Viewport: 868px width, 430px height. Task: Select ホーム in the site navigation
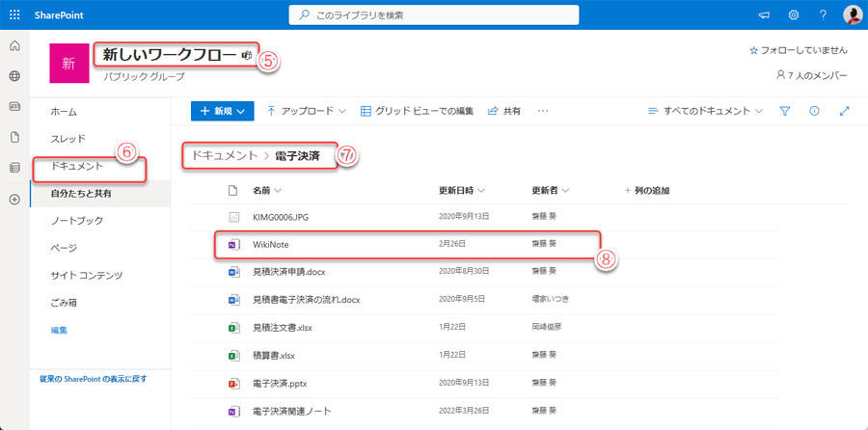(x=64, y=112)
